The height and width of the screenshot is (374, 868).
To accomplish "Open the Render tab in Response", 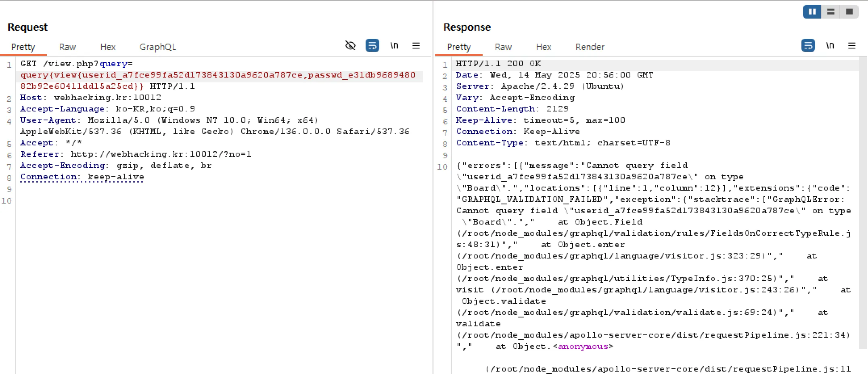I will (590, 47).
